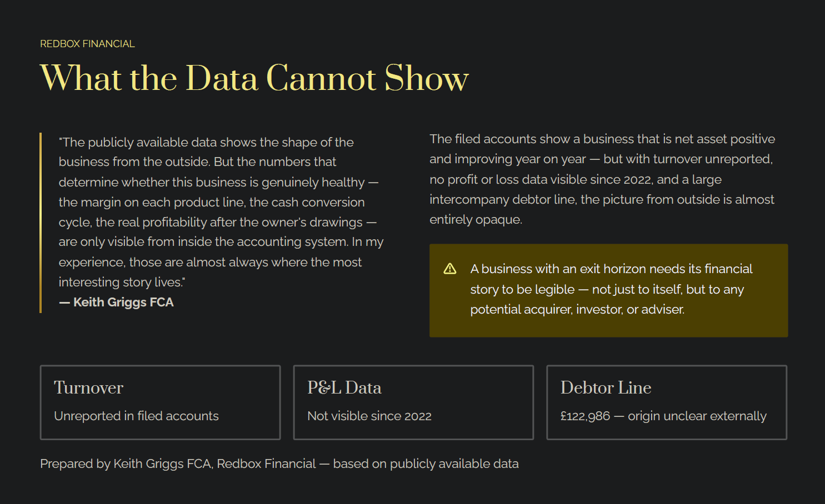Click the paragraph line starting "The filed accounts show"
Screen dimensions: 825x504
(602, 139)
